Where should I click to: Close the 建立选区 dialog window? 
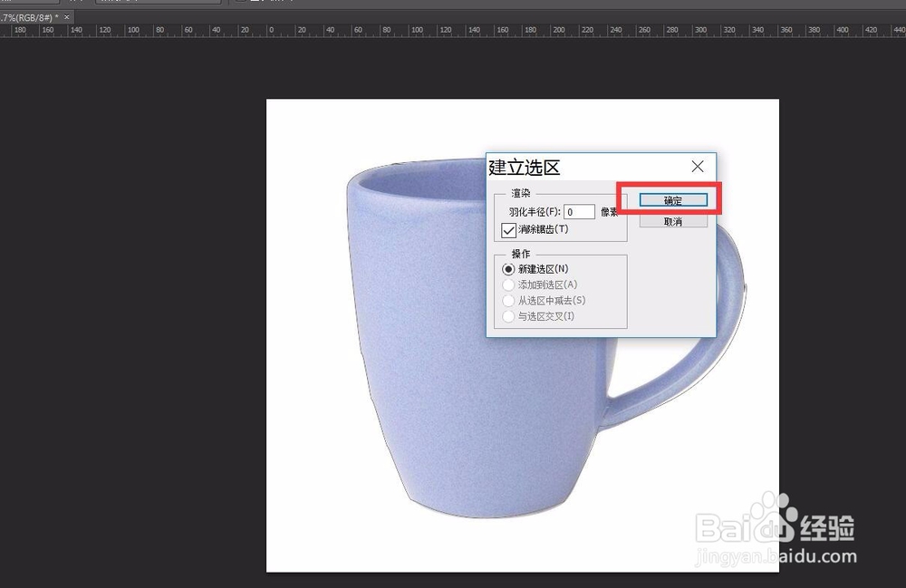pyautogui.click(x=698, y=167)
